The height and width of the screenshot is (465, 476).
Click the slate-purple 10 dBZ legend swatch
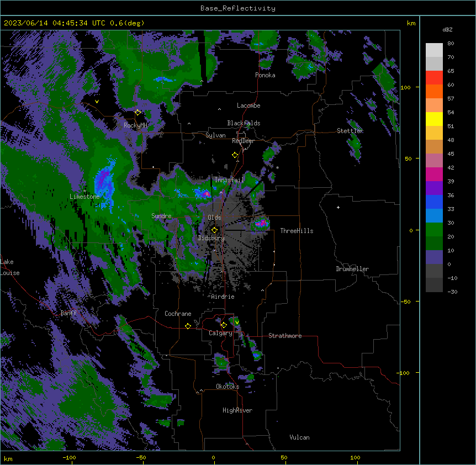(434, 257)
